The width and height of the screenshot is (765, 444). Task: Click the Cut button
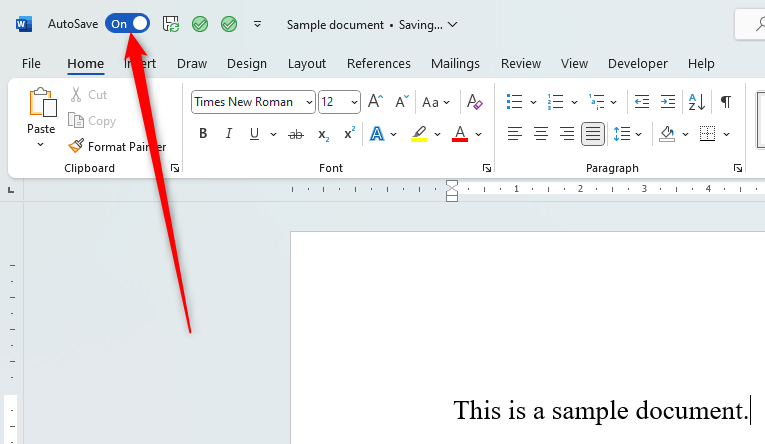[89, 95]
